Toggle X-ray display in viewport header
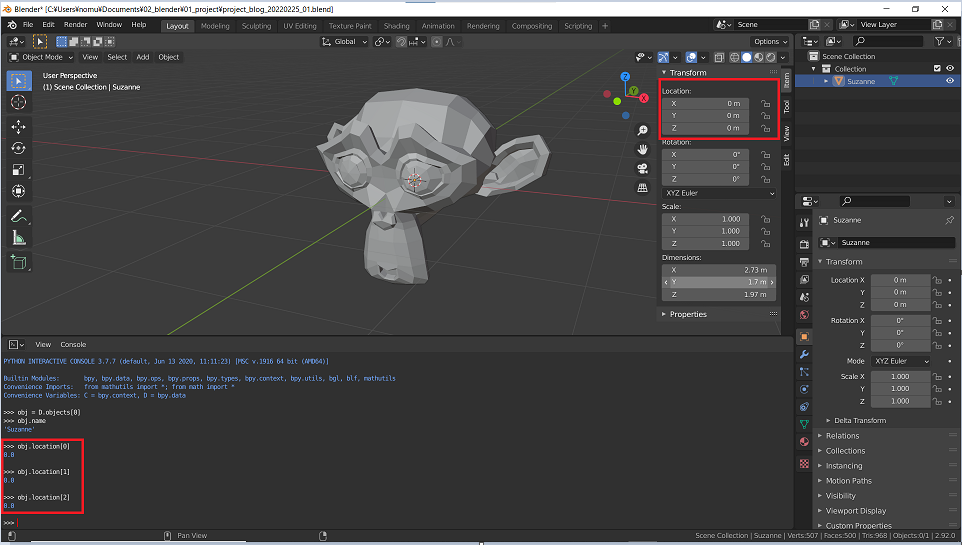The height and width of the screenshot is (545, 962). click(x=719, y=57)
